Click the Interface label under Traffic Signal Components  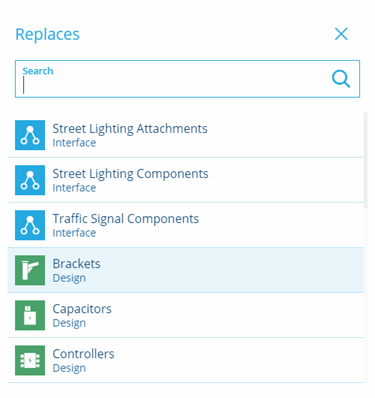pyautogui.click(x=74, y=233)
